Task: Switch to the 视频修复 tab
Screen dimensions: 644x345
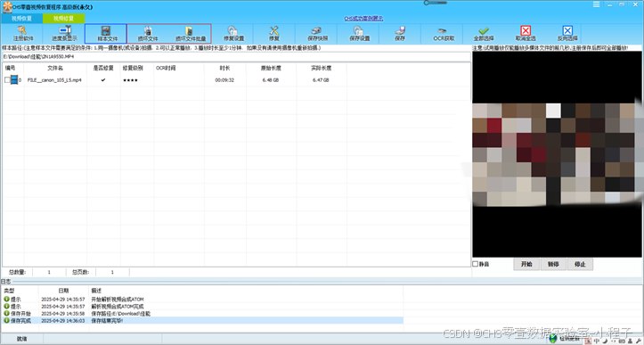Action: click(63, 19)
